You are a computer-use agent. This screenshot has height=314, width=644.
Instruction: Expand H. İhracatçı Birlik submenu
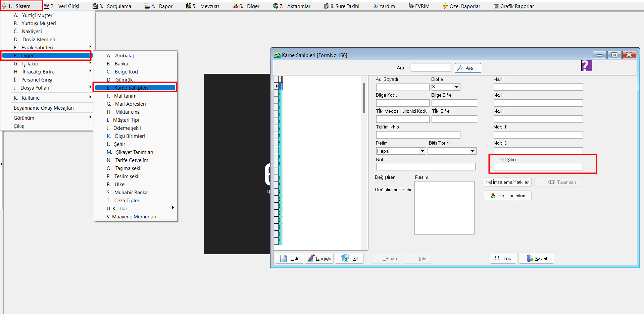coord(47,71)
